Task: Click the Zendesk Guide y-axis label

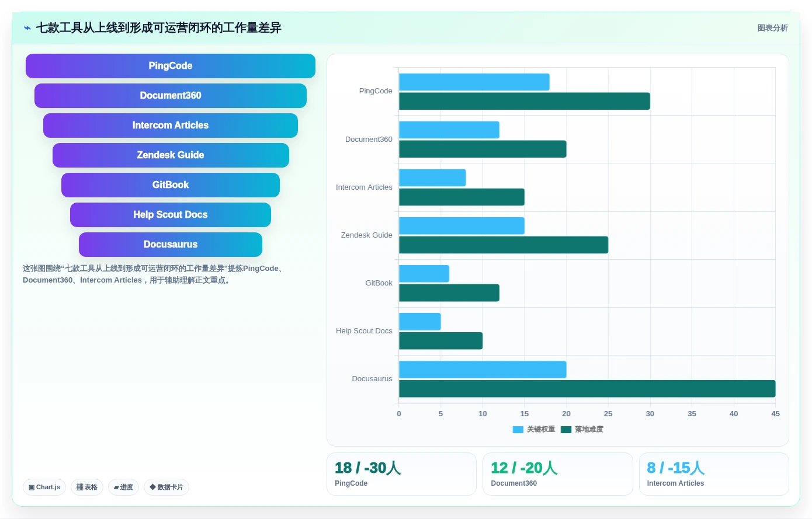Action: (x=366, y=235)
